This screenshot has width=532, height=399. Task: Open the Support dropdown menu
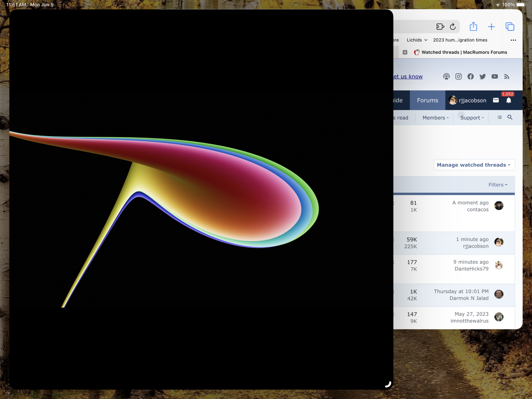pyautogui.click(x=472, y=118)
